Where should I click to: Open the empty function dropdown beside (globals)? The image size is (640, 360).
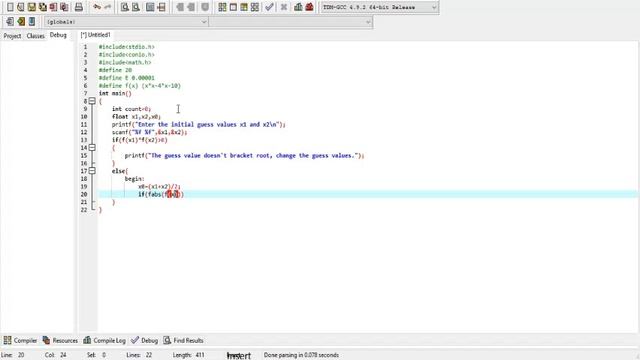pos(291,22)
